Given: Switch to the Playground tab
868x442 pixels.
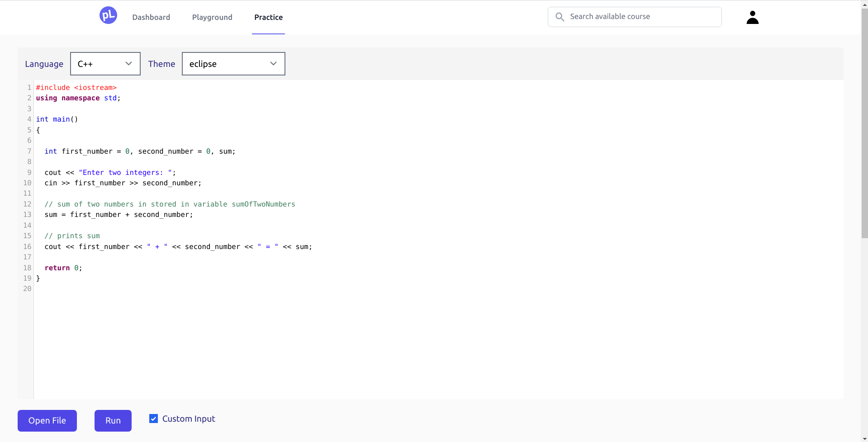Looking at the screenshot, I should [x=212, y=17].
